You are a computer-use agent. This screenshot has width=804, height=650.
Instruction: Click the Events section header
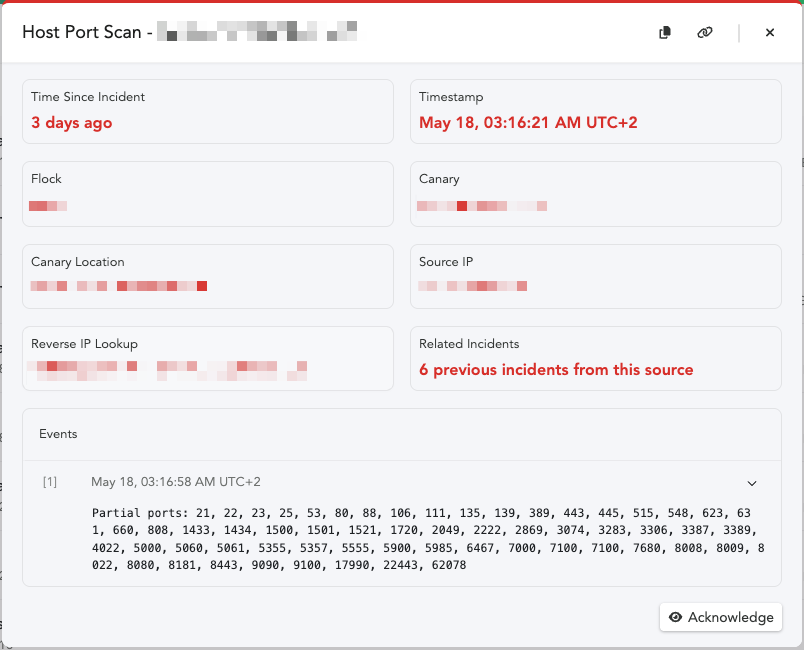coord(58,434)
